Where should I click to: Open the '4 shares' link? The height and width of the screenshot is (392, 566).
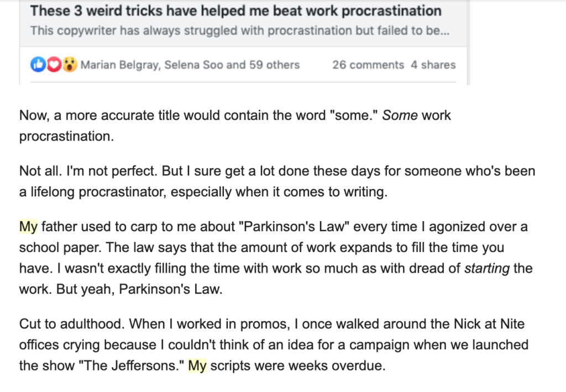point(433,65)
